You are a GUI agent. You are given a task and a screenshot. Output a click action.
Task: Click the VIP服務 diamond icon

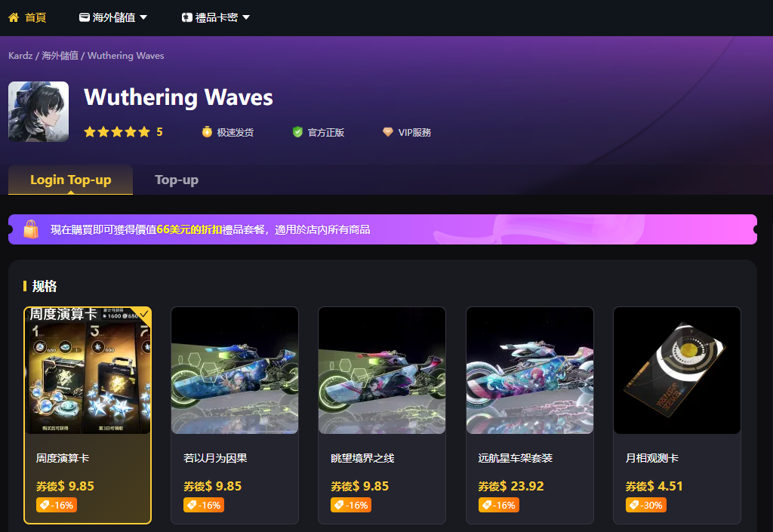pyautogui.click(x=388, y=132)
